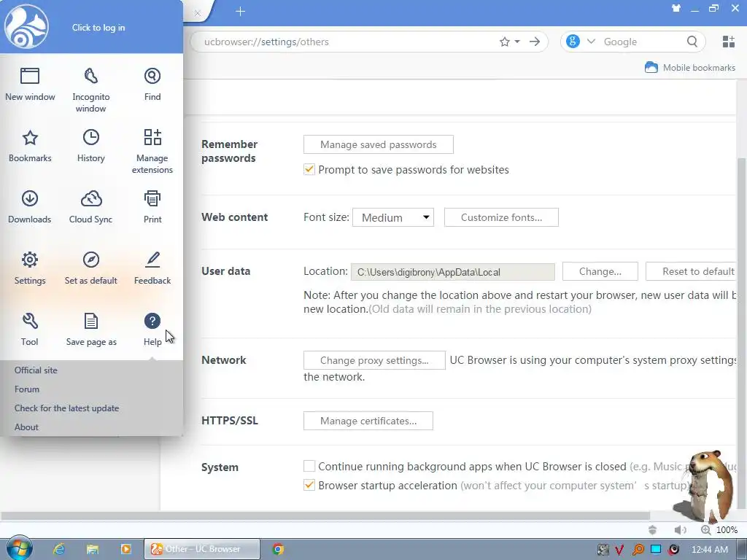Click the horizontal scrollbar at page bottom
Screen dimensions: 747x560
(x=325, y=516)
